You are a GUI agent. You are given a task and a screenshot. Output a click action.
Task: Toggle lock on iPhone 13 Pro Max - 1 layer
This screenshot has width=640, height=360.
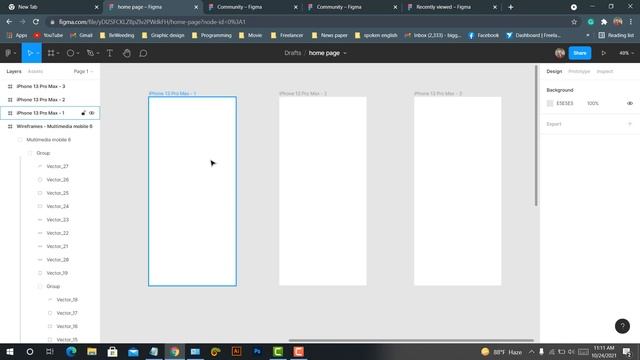click(x=83, y=113)
